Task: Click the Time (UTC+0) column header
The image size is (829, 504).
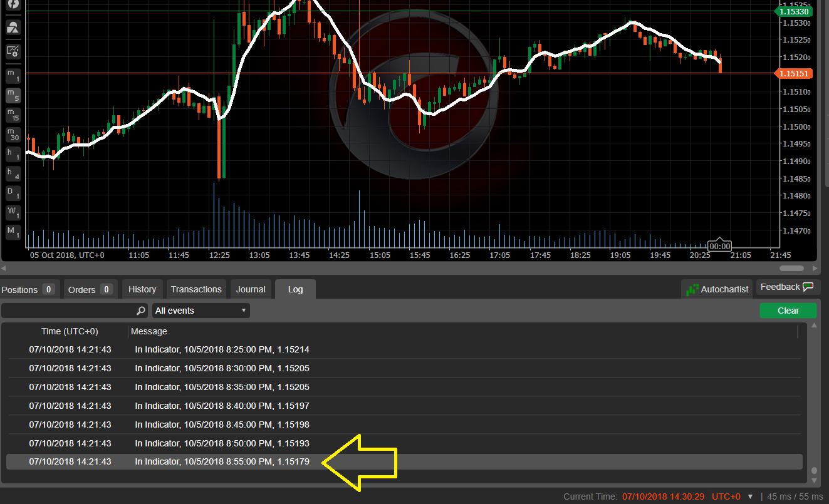Action: click(x=70, y=331)
